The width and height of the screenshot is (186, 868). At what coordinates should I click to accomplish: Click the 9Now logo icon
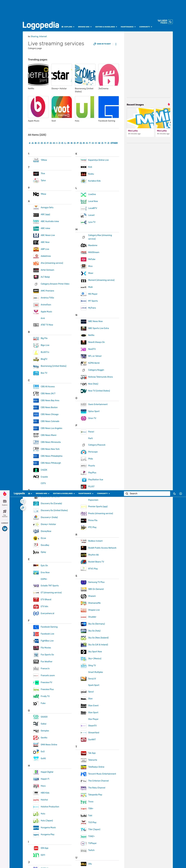pyautogui.click(x=36, y=194)
